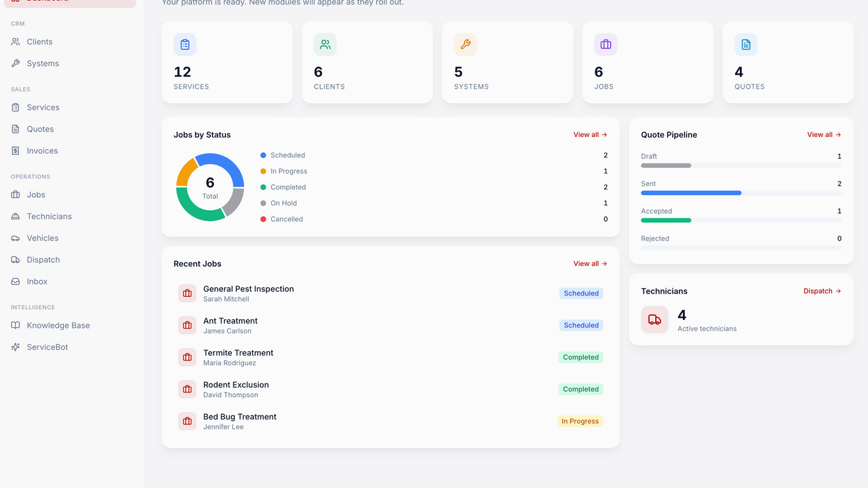Click the red Cancelled legend dot
Image resolution: width=868 pixels, height=488 pixels.
263,219
